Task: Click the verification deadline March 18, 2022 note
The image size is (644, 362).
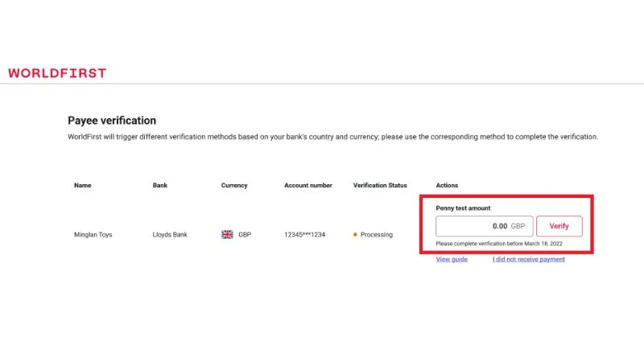Action: tap(499, 244)
